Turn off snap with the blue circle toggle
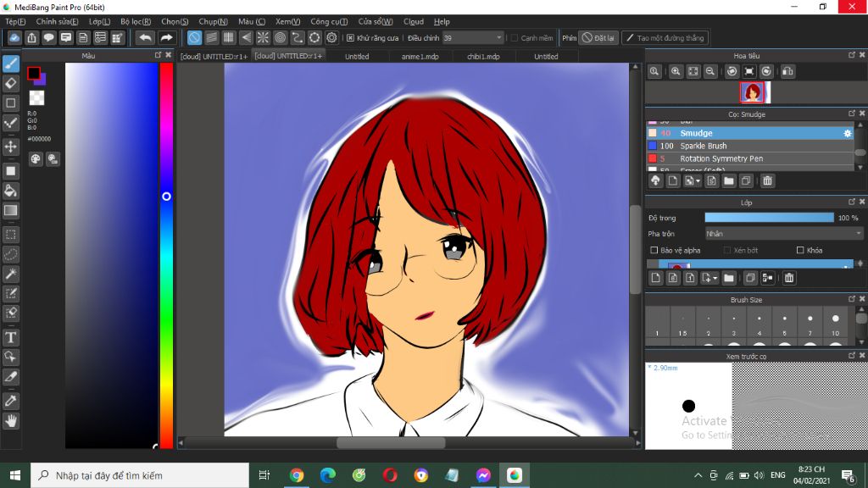Viewport: 868px width, 488px height. (x=194, y=37)
